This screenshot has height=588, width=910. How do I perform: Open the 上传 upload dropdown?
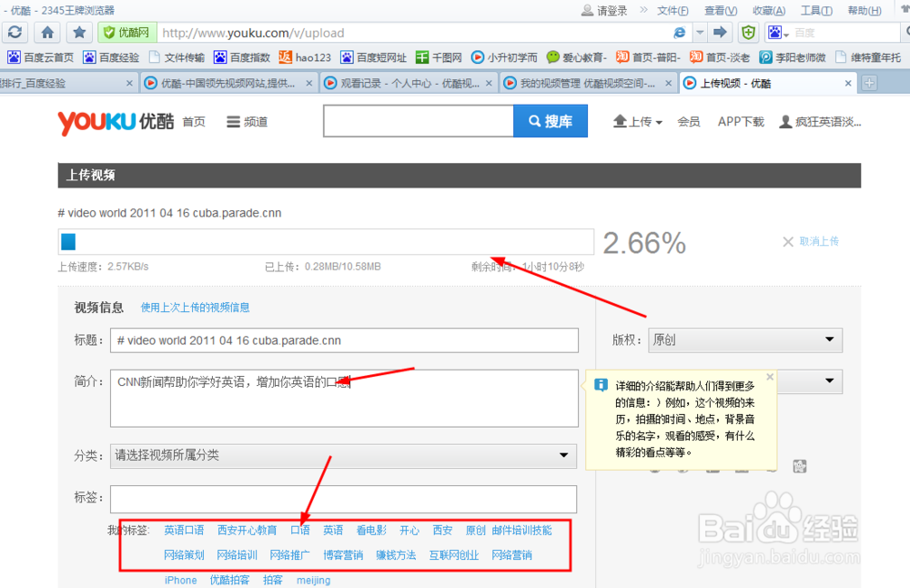[x=637, y=122]
